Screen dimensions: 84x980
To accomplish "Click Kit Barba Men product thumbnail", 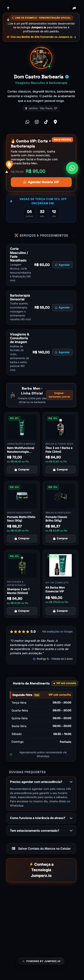I will (60, 566).
